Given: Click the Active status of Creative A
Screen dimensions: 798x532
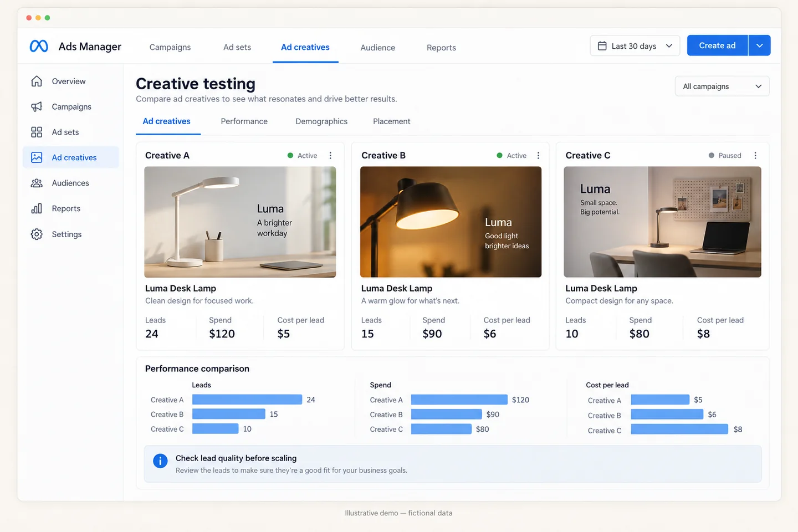Looking at the screenshot, I should [303, 156].
